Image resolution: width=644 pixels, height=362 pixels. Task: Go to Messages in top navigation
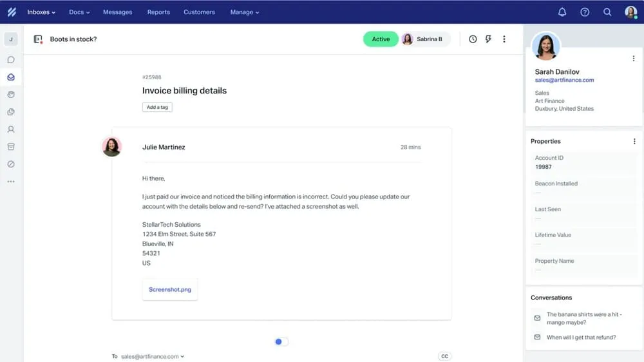[x=117, y=12]
